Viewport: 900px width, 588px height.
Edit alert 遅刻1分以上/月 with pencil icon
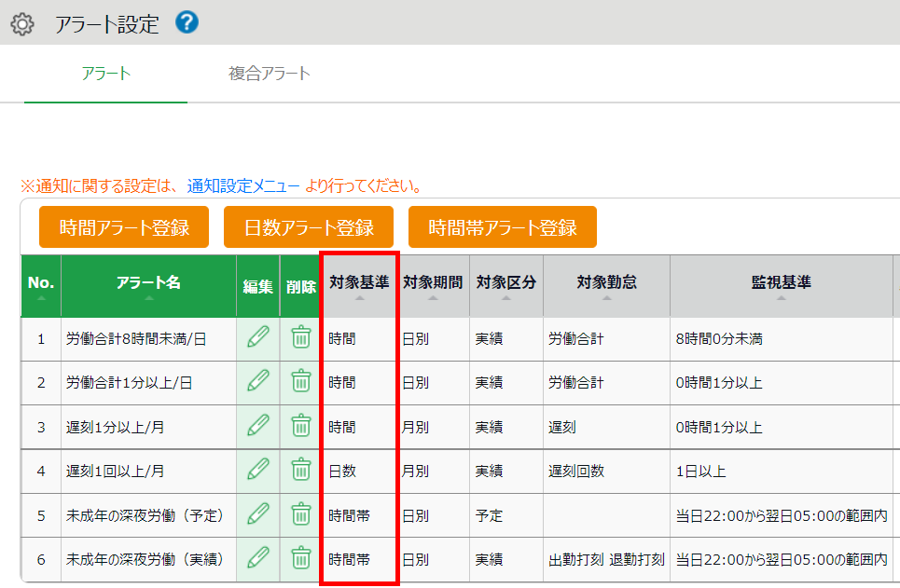[x=258, y=425]
